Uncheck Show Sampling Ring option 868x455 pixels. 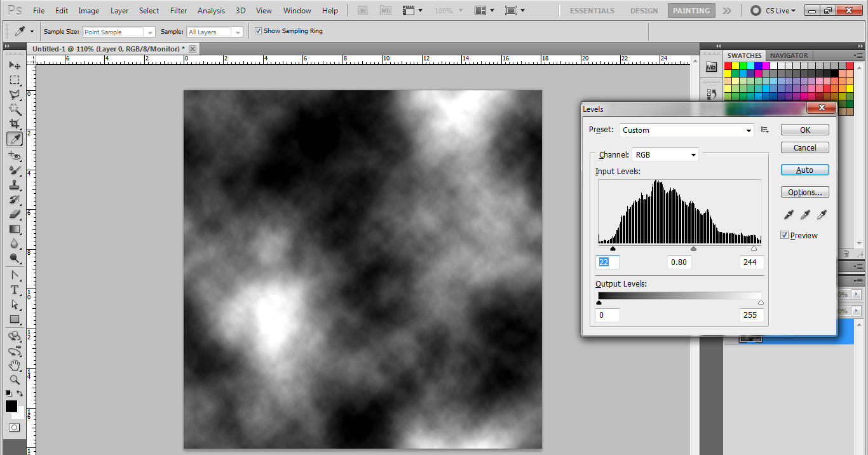[258, 31]
